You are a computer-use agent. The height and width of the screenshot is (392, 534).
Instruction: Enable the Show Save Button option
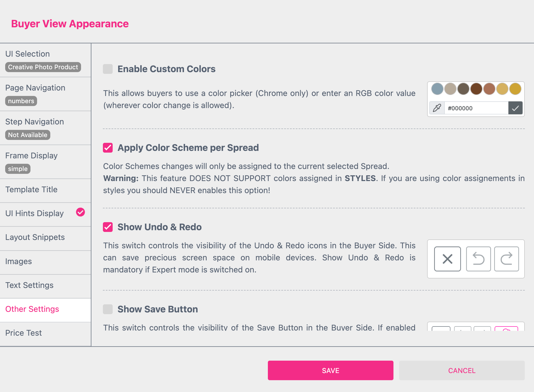(x=107, y=309)
